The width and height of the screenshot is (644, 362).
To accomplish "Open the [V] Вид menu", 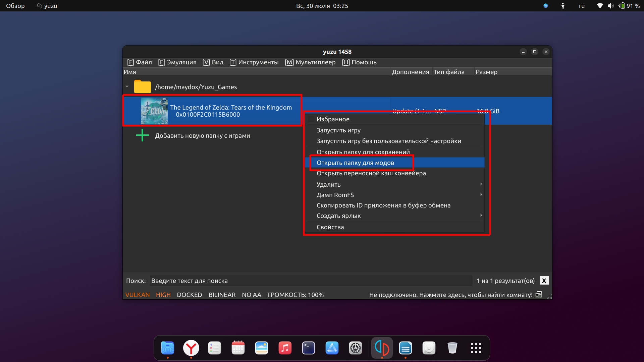I will [213, 62].
